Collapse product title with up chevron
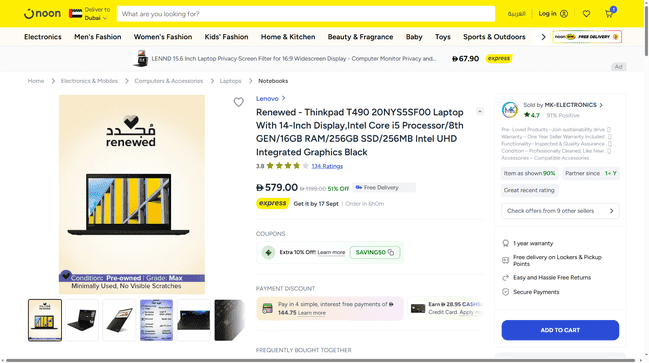 tap(480, 111)
